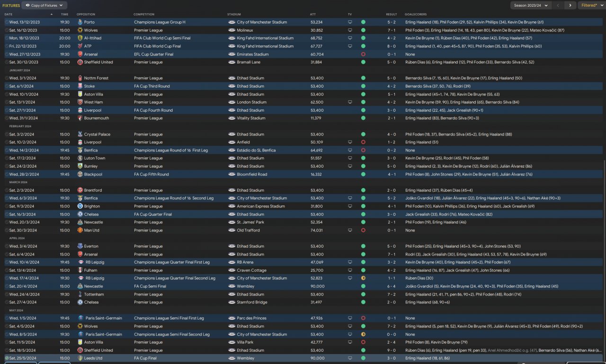The image size is (606, 364).
Task: Go to the previous season with the left arrow
Action: click(558, 5)
